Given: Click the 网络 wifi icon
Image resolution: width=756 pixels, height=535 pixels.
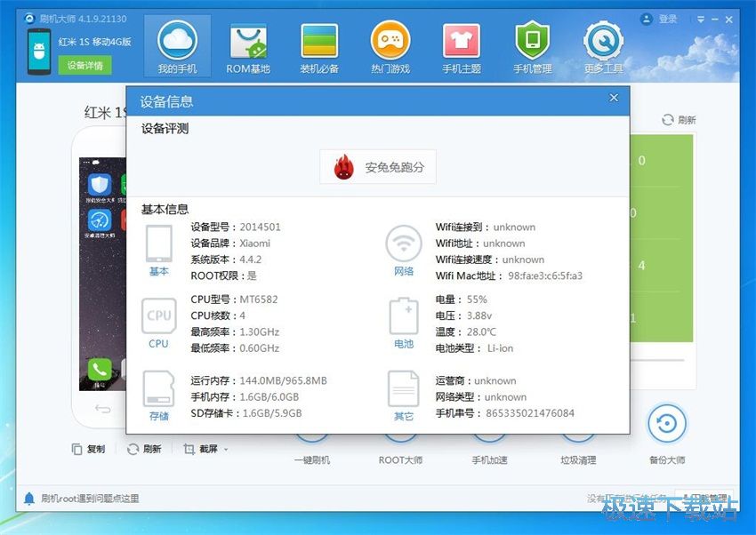Looking at the screenshot, I should 404,244.
